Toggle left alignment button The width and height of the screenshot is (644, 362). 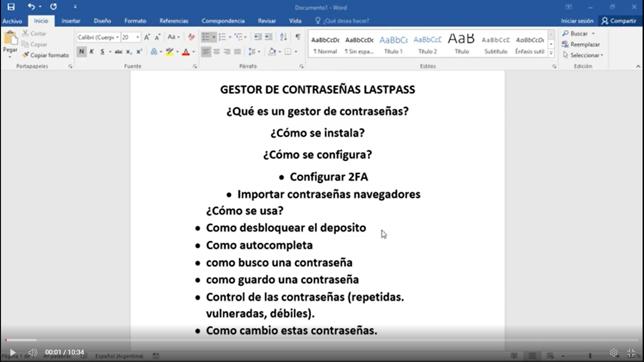click(x=206, y=52)
